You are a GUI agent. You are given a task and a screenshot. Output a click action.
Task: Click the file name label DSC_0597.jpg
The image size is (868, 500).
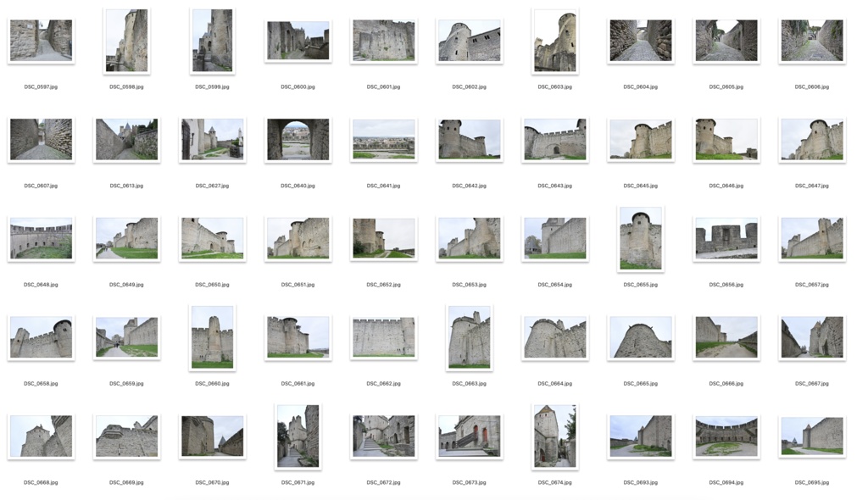coord(41,87)
